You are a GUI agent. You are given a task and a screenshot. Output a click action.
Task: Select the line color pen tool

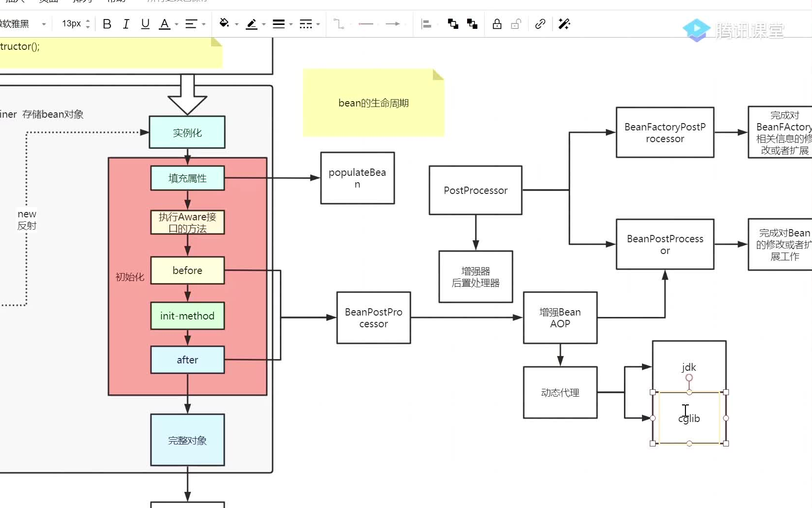(252, 24)
